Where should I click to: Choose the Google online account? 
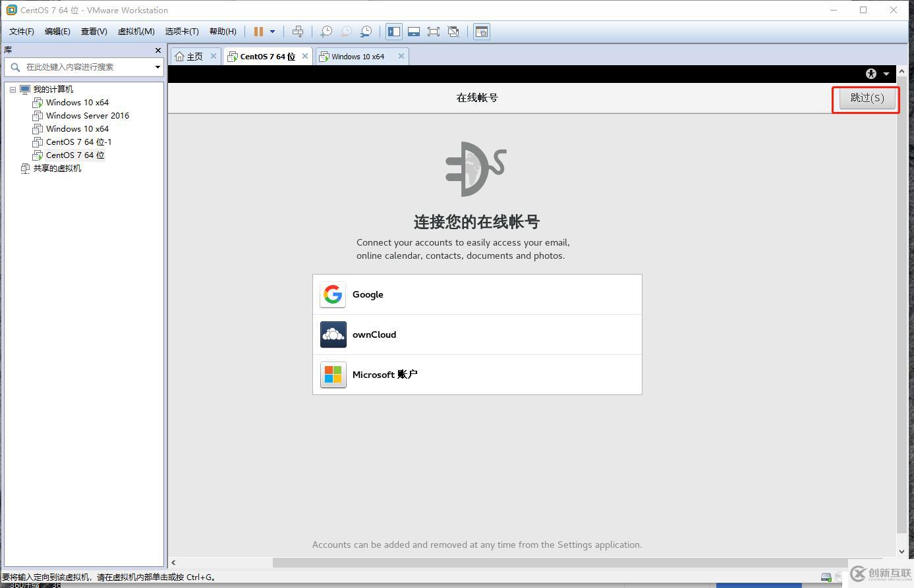pyautogui.click(x=477, y=294)
